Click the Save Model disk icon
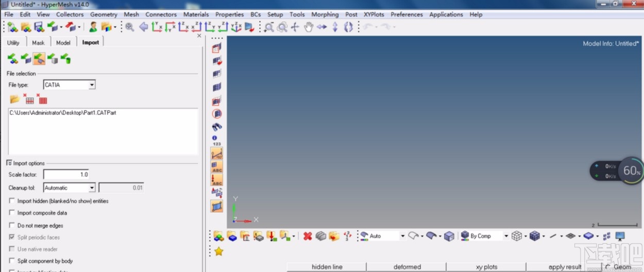The height and width of the screenshot is (272, 644). tap(39, 27)
